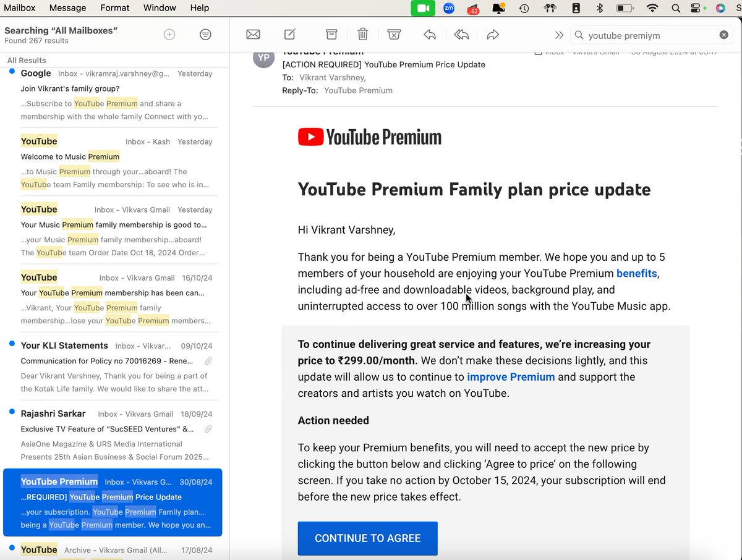Click the 'Searching "All Mailboxes"' title
The width and height of the screenshot is (742, 560).
(61, 30)
